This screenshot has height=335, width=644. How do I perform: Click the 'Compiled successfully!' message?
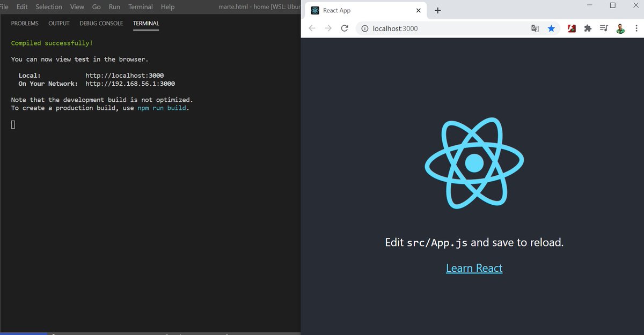coord(52,43)
